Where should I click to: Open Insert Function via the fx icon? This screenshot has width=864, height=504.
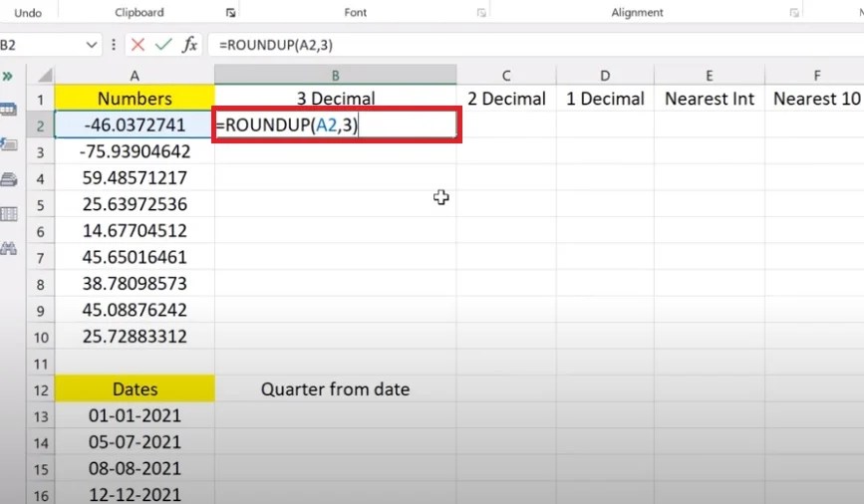click(x=189, y=45)
